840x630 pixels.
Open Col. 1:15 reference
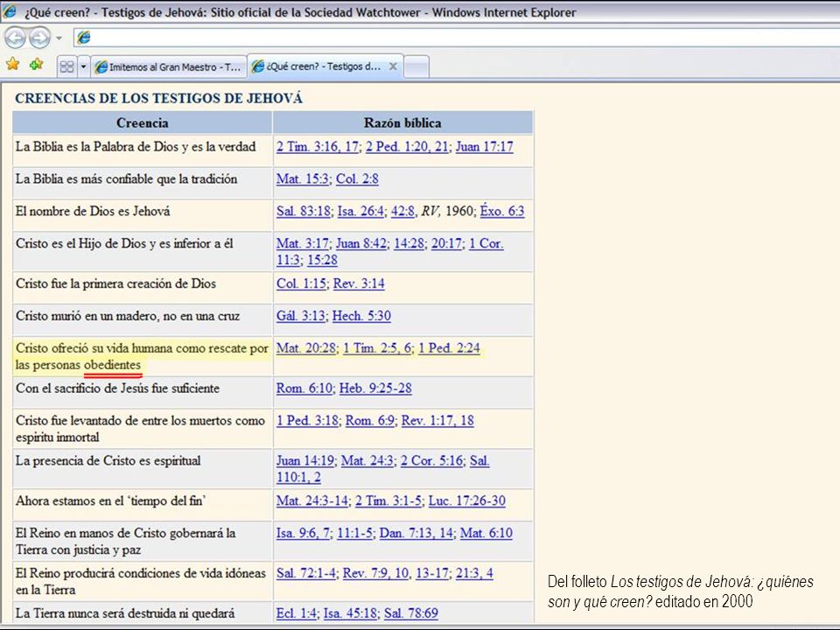click(x=301, y=283)
